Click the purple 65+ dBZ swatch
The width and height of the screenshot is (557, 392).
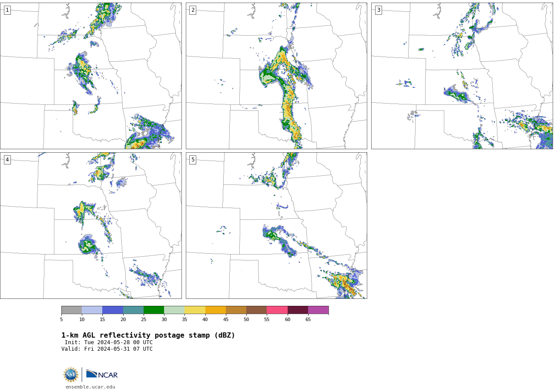319,310
